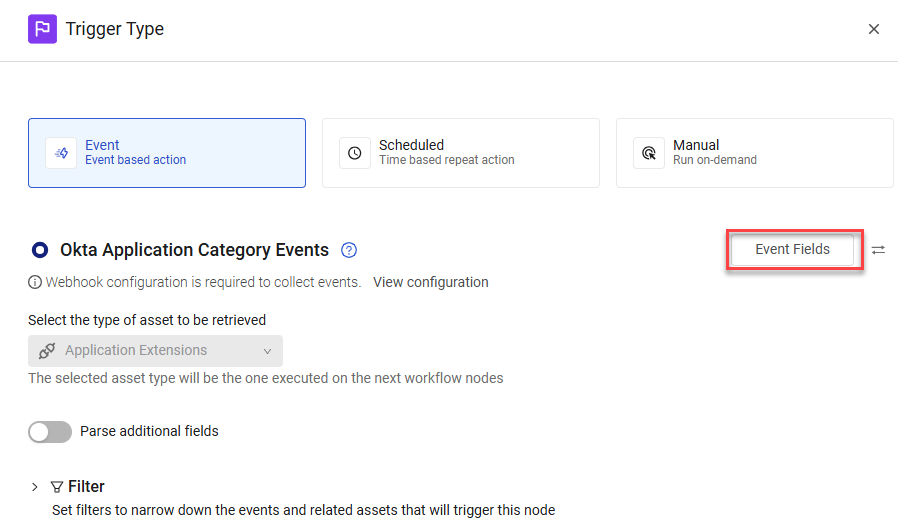
Task: Open the Application Extensions asset dropdown
Action: pos(155,351)
